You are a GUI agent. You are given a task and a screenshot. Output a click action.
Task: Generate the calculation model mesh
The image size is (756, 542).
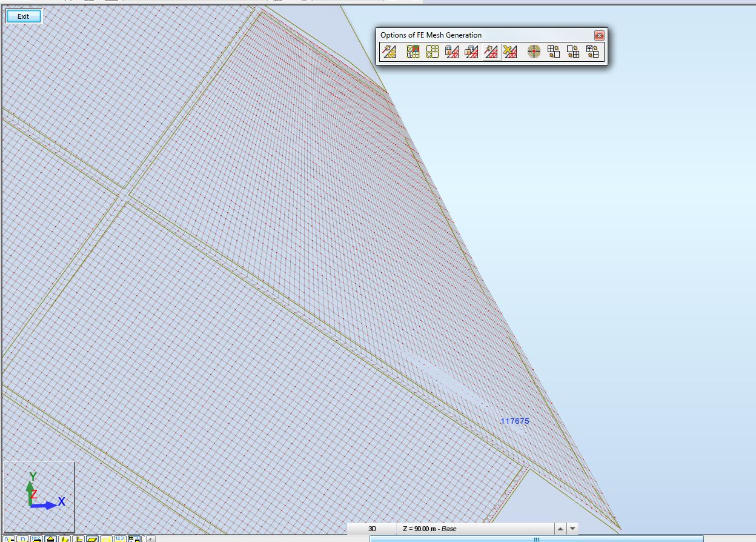point(390,52)
